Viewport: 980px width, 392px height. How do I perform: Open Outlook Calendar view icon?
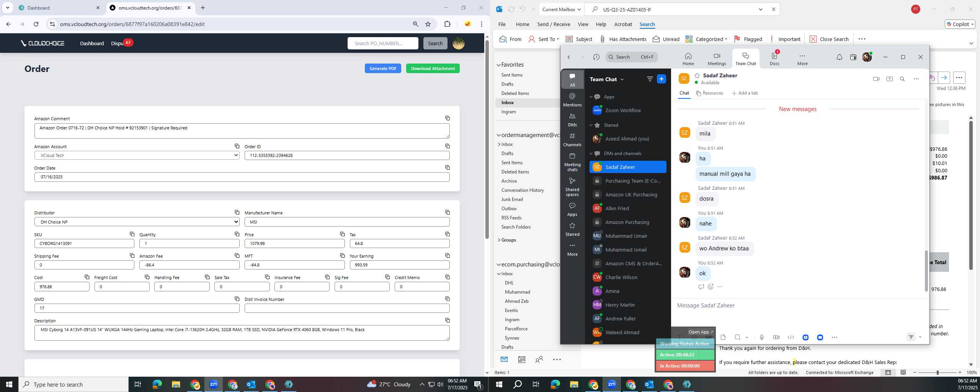(x=521, y=359)
